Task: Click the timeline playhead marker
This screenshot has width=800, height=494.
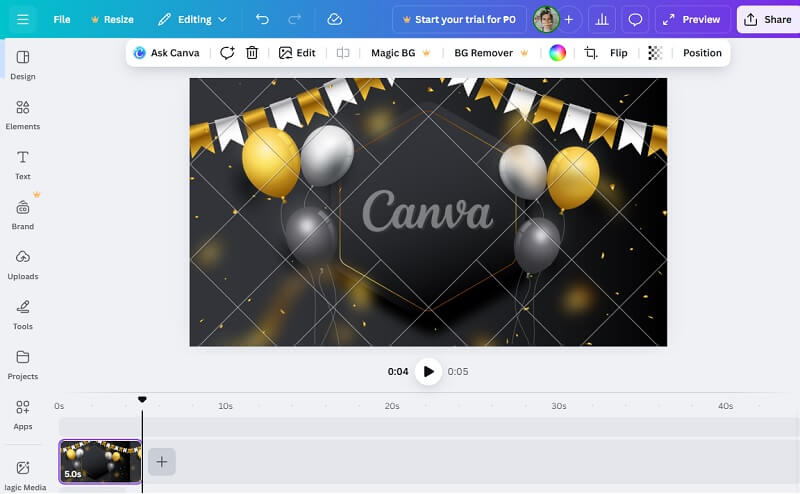Action: tap(142, 399)
